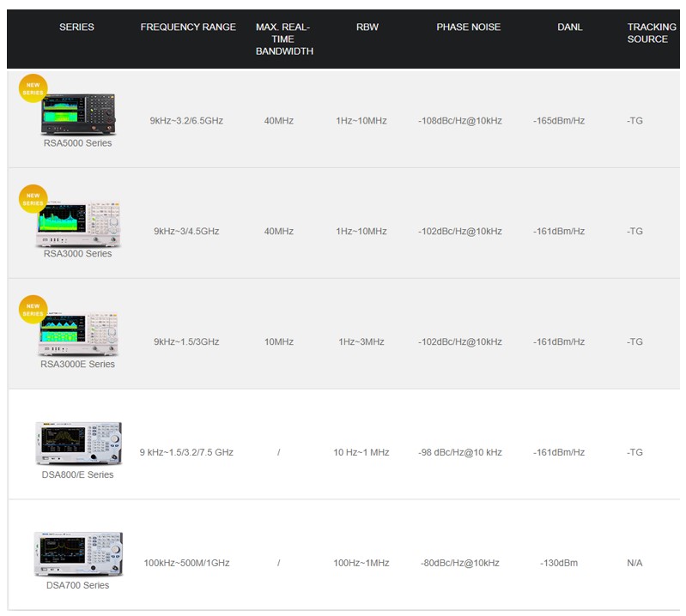Click the TRACKING SOURCE column header

point(651,33)
